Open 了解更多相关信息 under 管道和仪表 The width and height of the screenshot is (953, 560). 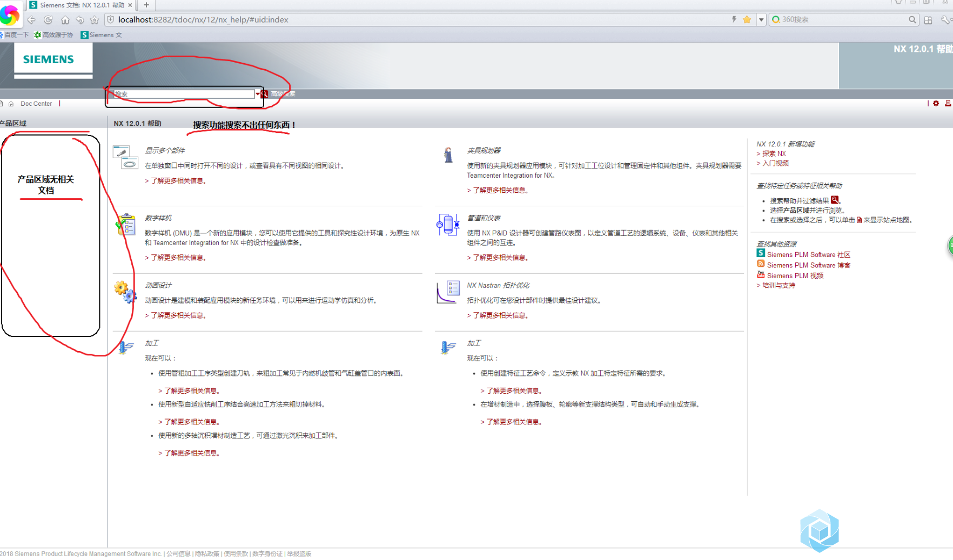(x=498, y=258)
